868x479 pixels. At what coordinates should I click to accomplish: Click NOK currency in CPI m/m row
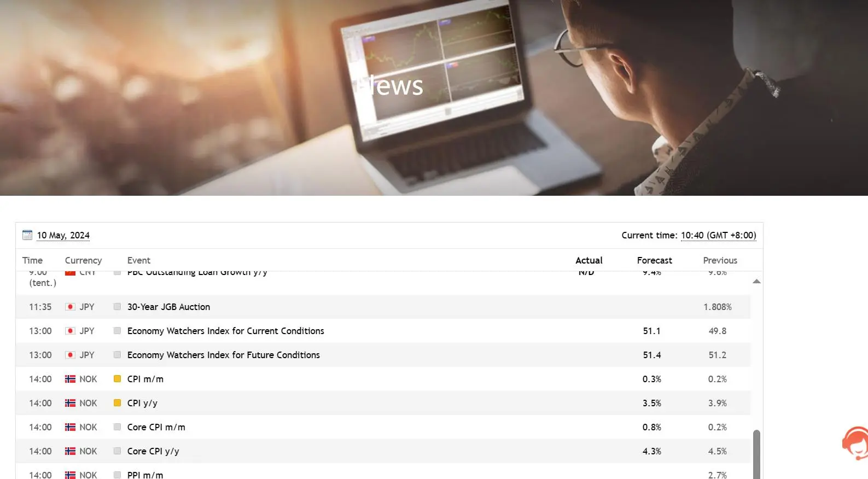click(x=88, y=379)
